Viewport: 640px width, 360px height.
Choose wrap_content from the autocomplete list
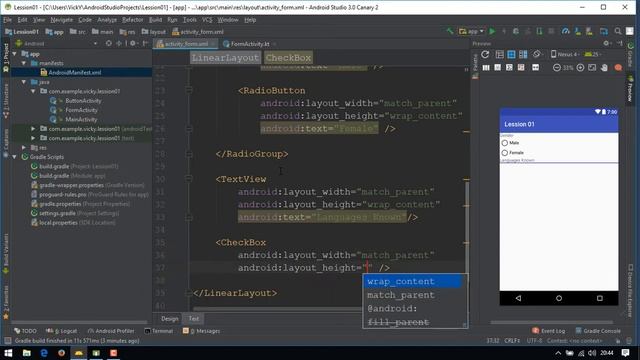[x=412, y=281]
